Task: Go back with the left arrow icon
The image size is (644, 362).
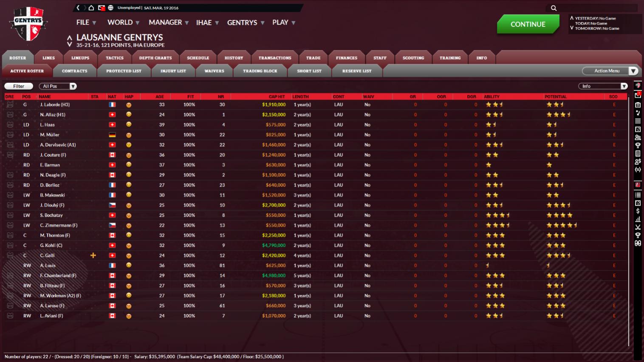Action: tap(78, 8)
